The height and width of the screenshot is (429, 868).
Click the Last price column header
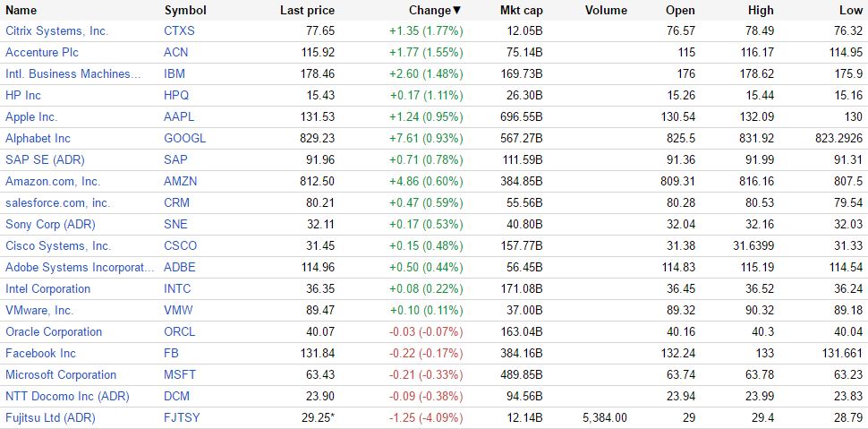pos(307,11)
